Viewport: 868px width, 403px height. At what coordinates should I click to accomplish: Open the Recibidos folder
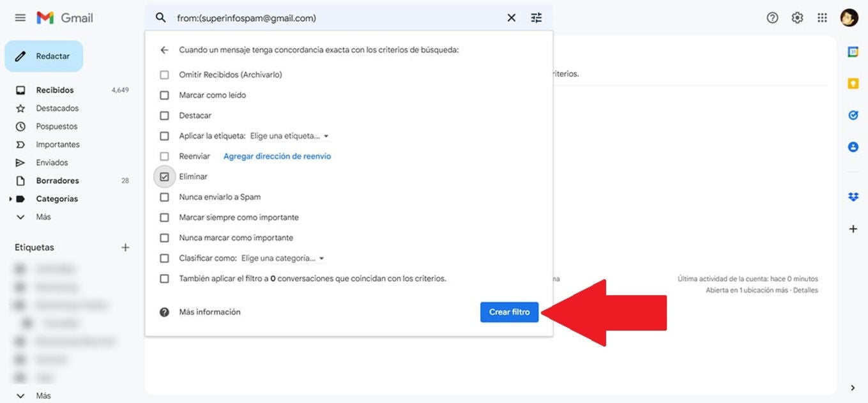pyautogui.click(x=55, y=90)
